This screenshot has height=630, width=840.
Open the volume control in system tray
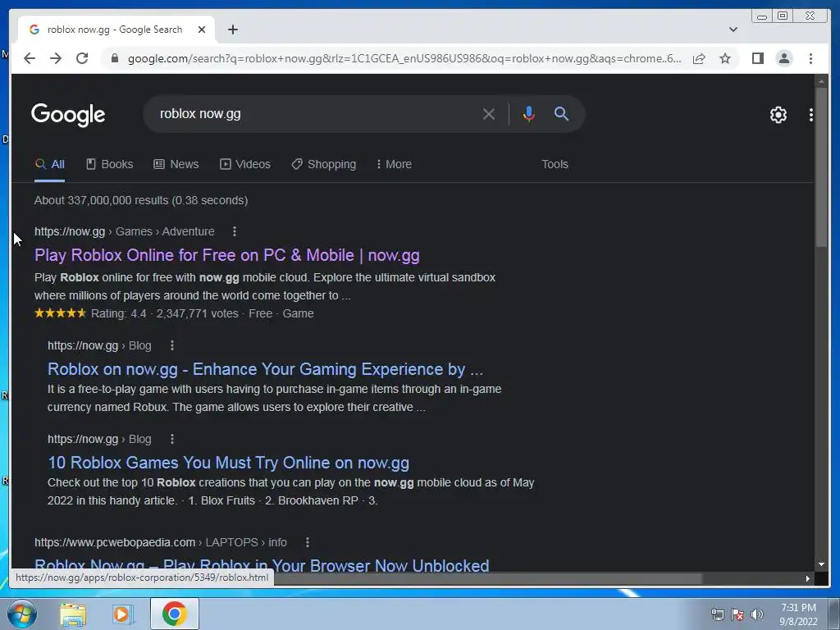point(757,614)
